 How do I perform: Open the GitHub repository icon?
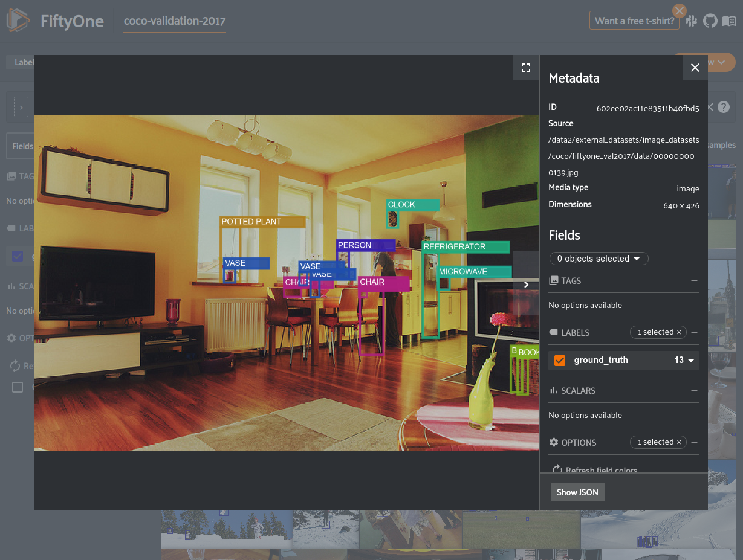[x=710, y=21]
